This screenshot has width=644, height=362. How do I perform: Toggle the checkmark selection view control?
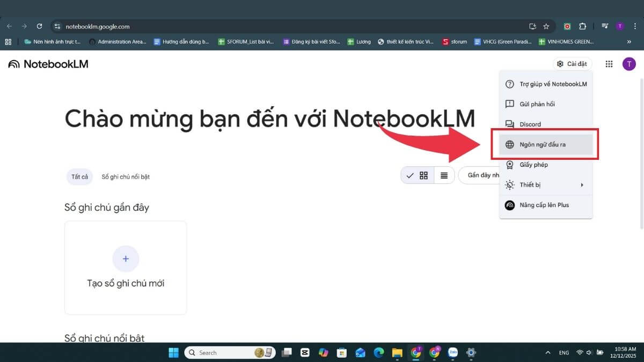[x=409, y=175]
